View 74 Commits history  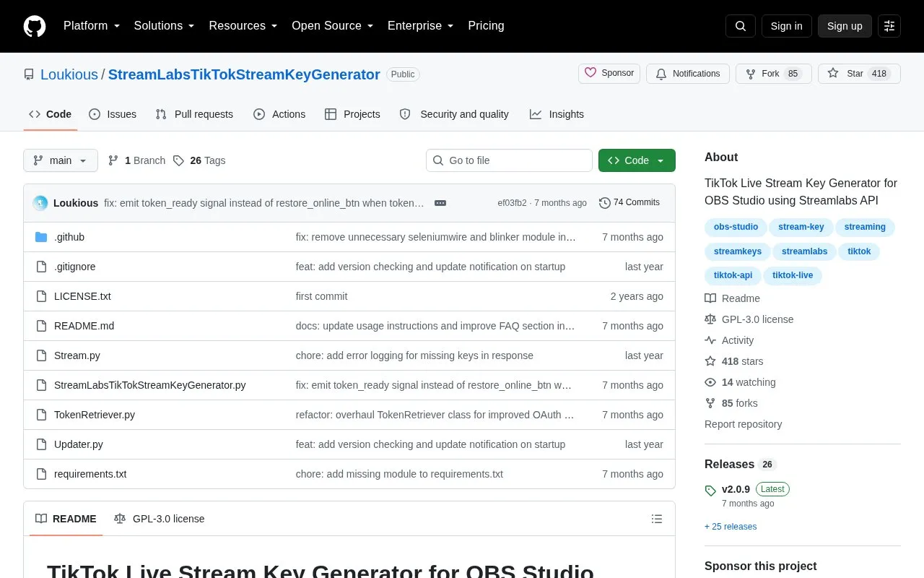[x=629, y=203]
